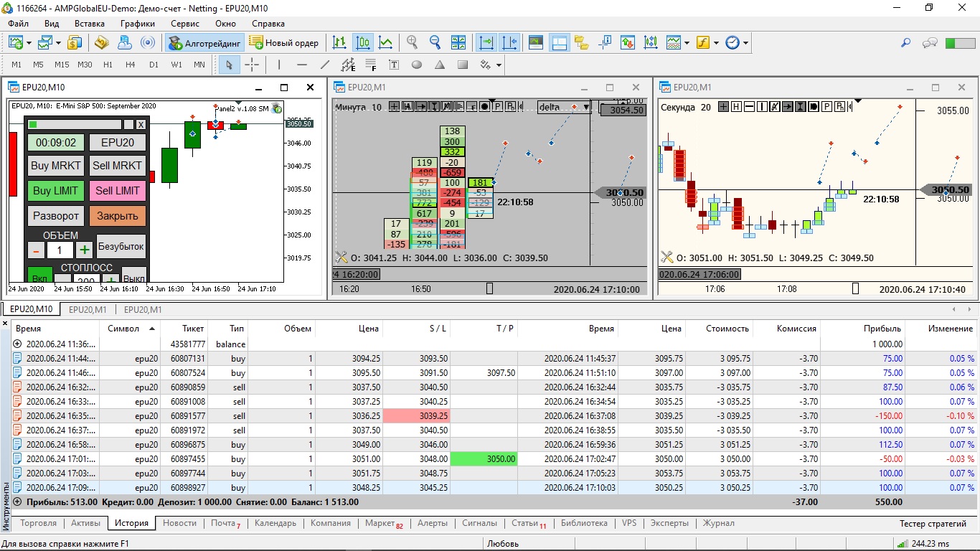The height and width of the screenshot is (551, 980).
Task: Click the Sell MRKT button
Action: pyautogui.click(x=118, y=166)
